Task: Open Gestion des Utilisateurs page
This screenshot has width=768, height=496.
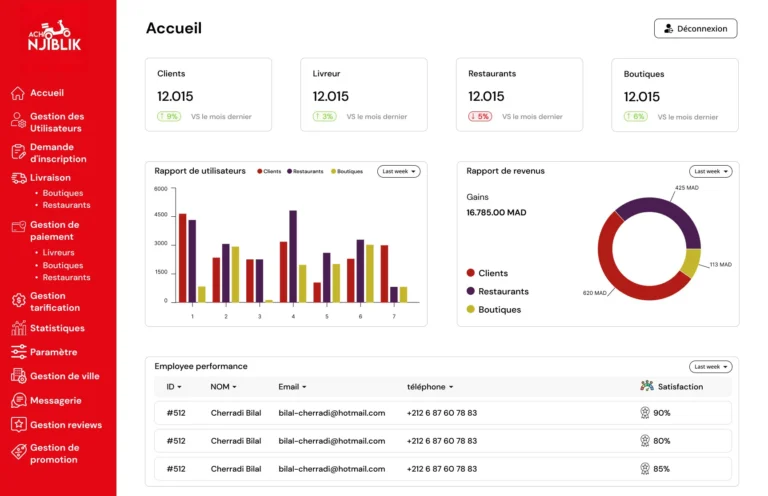Action: pyautogui.click(x=57, y=122)
